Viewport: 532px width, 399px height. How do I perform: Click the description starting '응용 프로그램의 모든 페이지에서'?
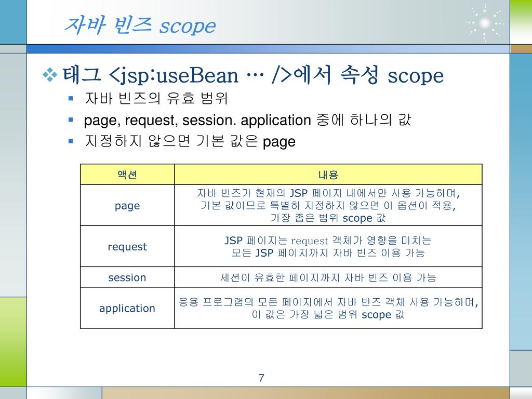pyautogui.click(x=328, y=308)
